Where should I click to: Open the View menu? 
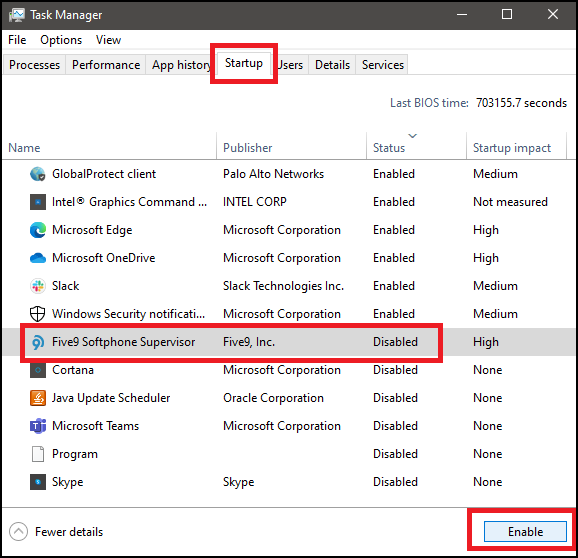[x=108, y=40]
